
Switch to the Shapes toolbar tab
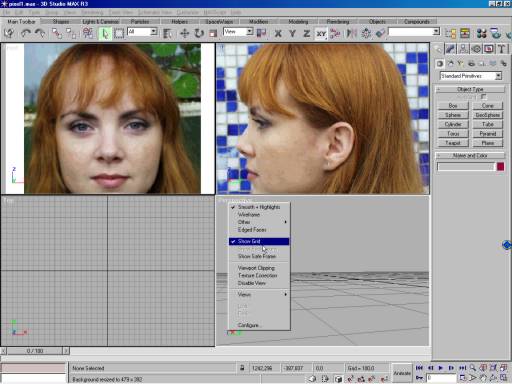pyautogui.click(x=61, y=22)
